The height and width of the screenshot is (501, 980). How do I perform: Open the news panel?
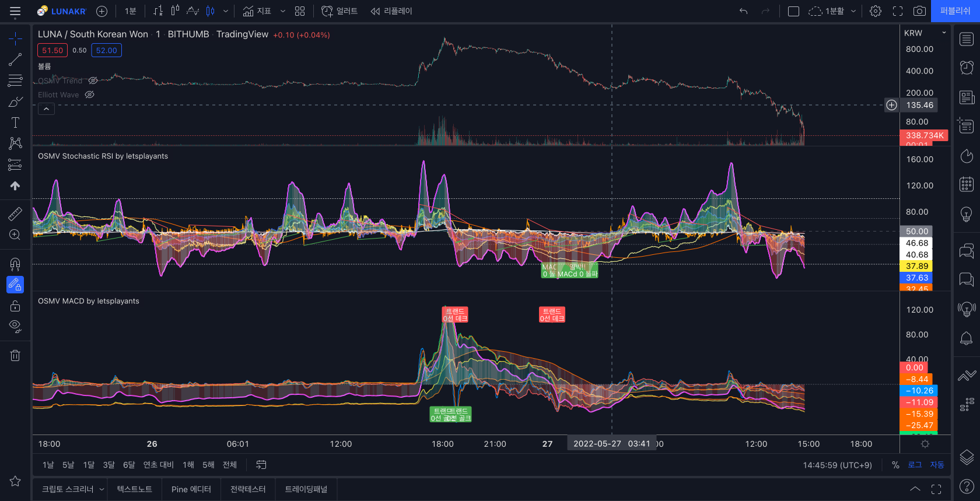(x=967, y=97)
